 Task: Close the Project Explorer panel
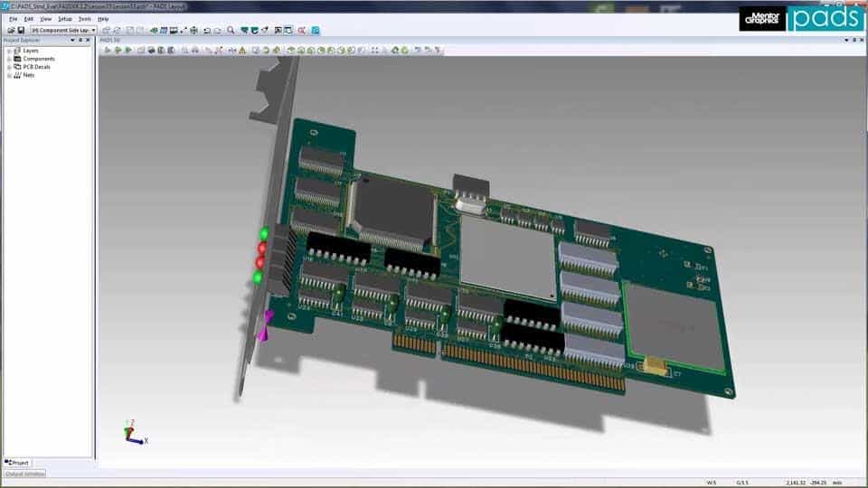tap(88, 41)
